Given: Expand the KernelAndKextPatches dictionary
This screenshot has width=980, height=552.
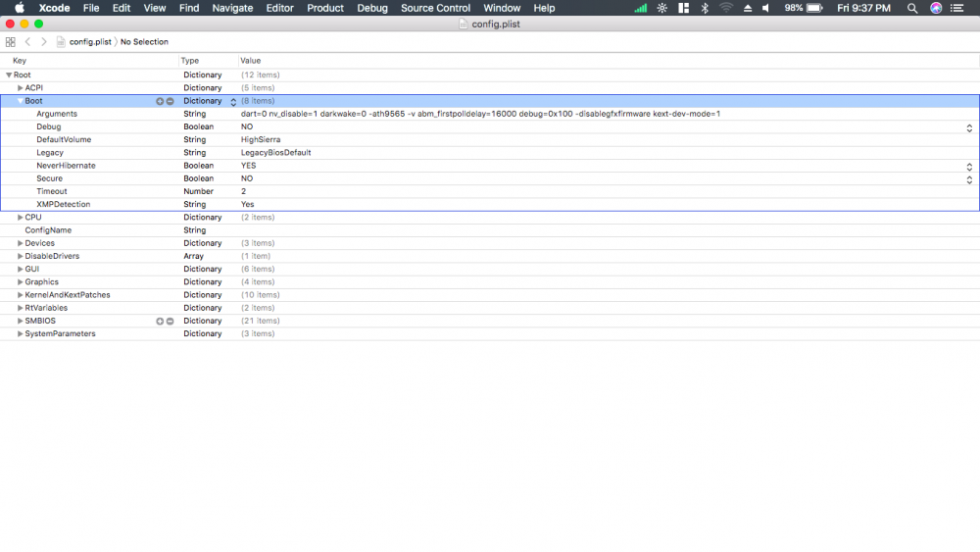Looking at the screenshot, I should coord(20,295).
